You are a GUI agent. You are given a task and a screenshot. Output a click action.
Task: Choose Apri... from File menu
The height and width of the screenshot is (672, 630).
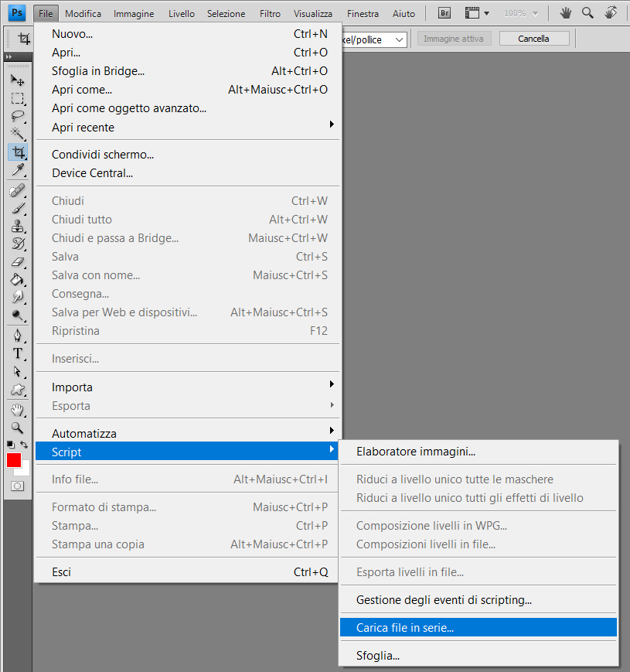click(188, 53)
